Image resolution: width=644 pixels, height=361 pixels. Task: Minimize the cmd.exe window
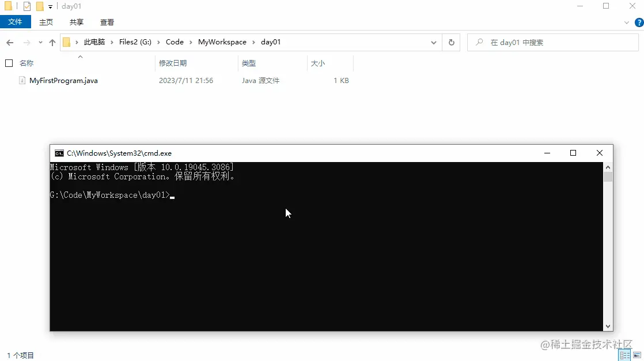pos(547,153)
